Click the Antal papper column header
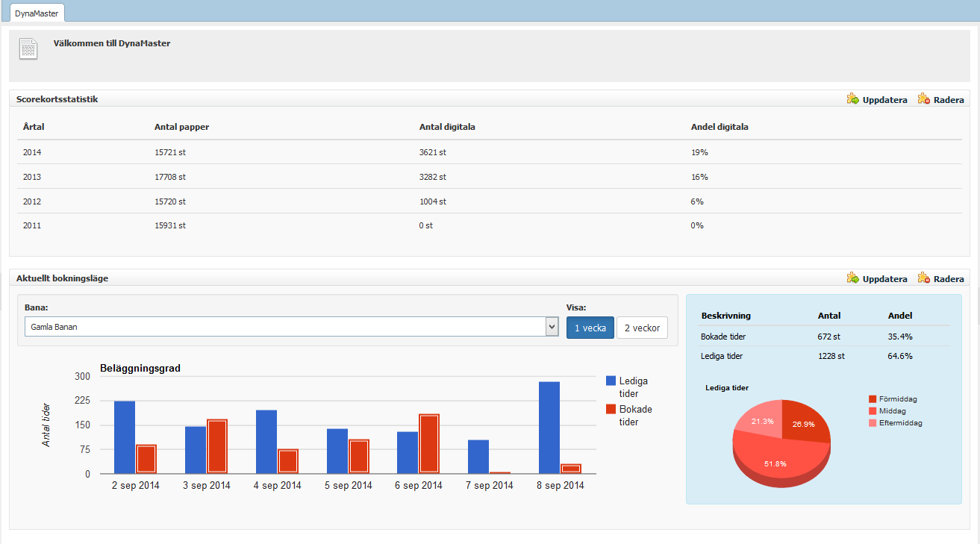The height and width of the screenshot is (544, 980). [181, 127]
